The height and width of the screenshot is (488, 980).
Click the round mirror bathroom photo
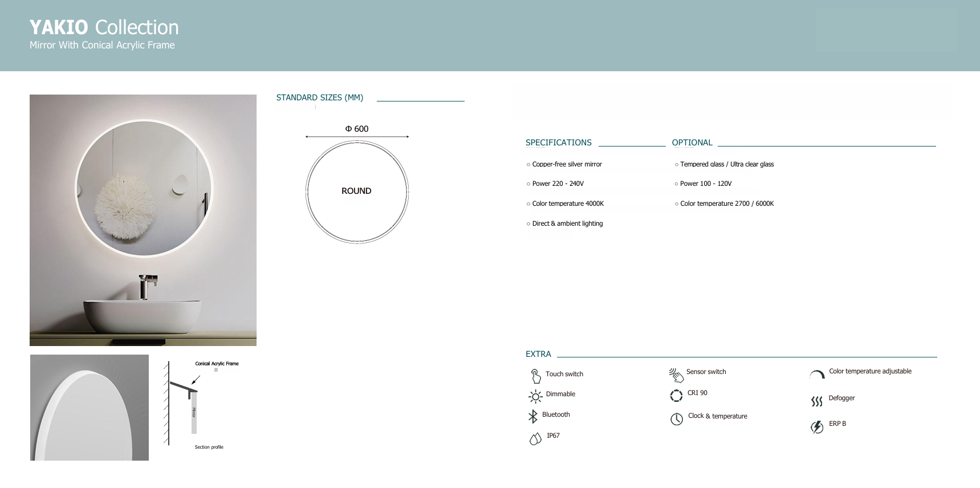click(143, 220)
